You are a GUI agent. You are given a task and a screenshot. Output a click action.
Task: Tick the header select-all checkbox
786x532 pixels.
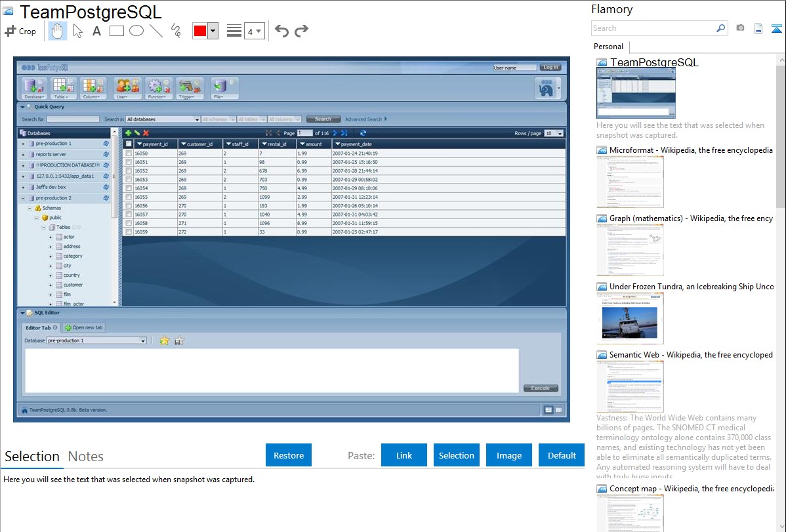129,144
